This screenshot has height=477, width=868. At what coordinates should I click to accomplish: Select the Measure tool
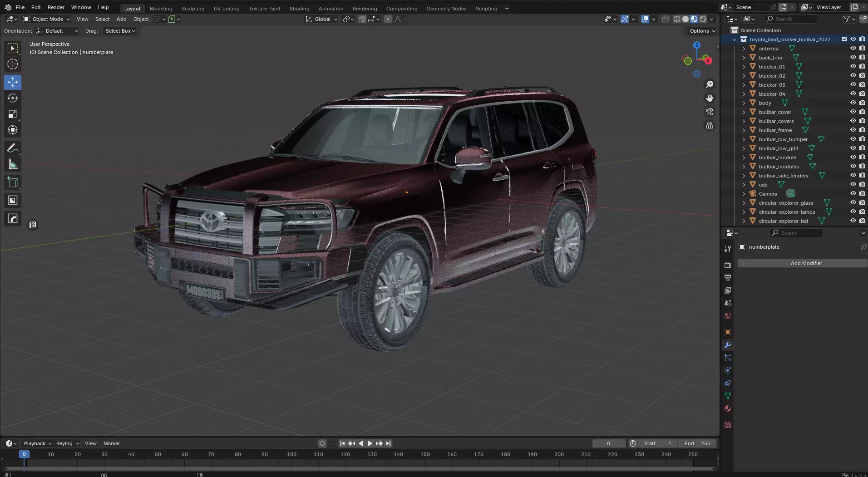(13, 164)
